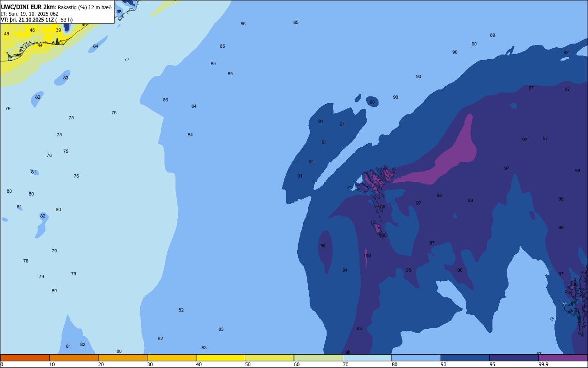Click the dark orange 0–10 legend swatch

point(25,357)
